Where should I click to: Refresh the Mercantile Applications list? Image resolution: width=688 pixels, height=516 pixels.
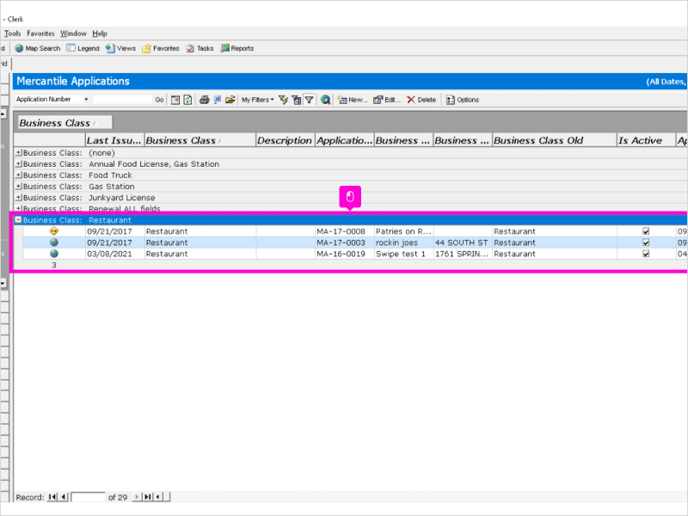click(x=188, y=100)
